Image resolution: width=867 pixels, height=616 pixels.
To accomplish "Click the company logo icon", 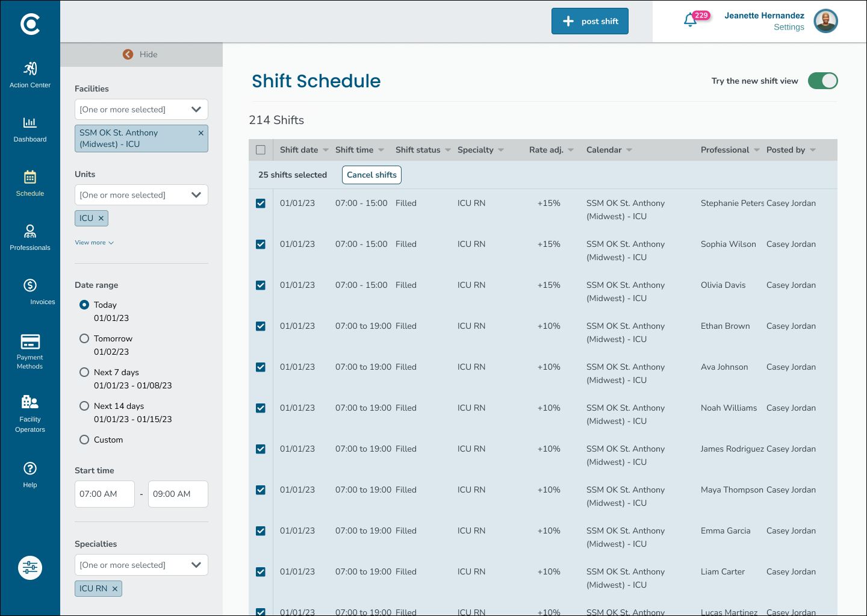I will pyautogui.click(x=30, y=24).
